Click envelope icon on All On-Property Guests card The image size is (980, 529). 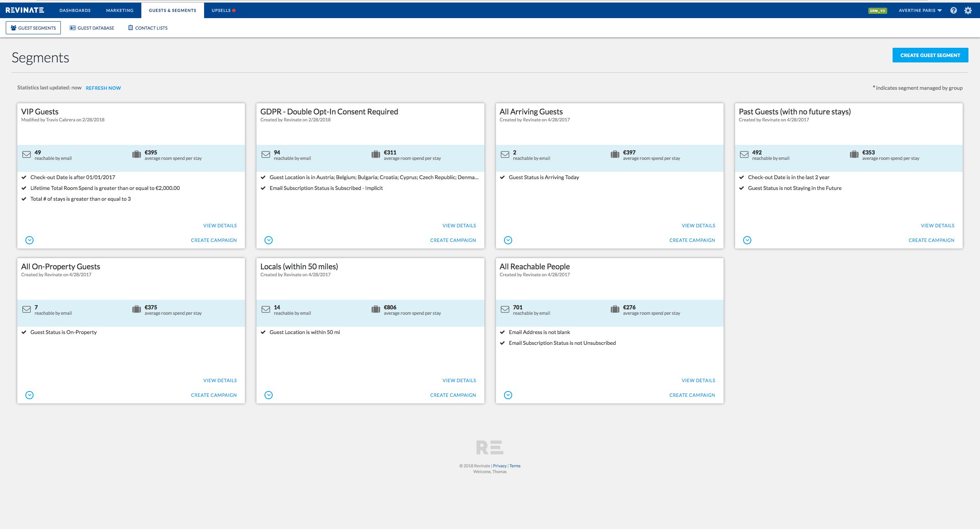(27, 309)
